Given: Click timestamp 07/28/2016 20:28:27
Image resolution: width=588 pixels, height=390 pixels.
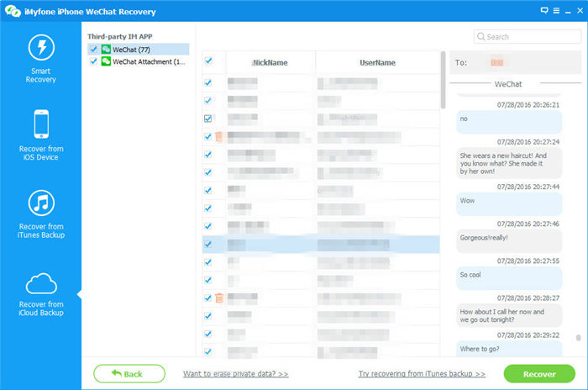Looking at the screenshot, I should coord(528,298).
